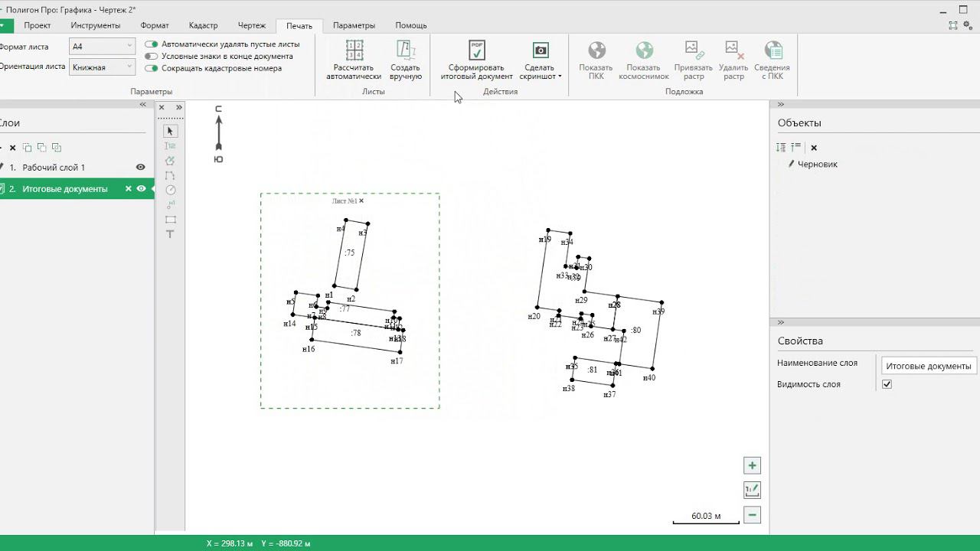
Task: Select Итоговые документы layer row
Action: (77, 189)
